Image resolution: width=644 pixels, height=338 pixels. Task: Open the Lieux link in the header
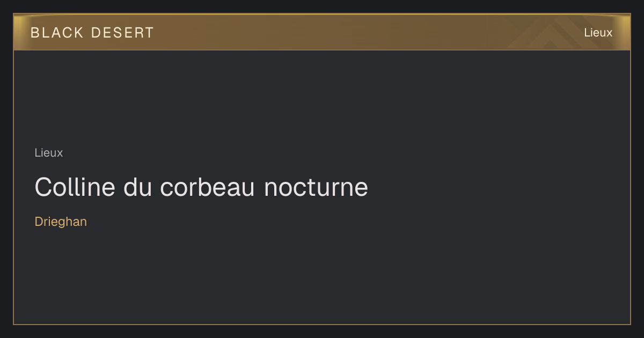(x=598, y=33)
